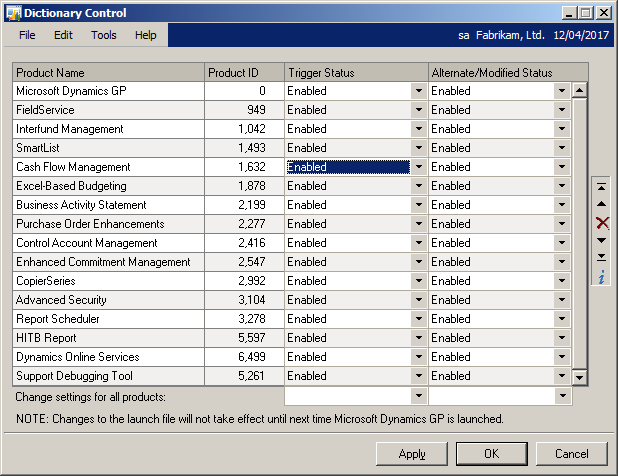Screen dimensions: 618x476
Task: Open Alternate/Modified Status dropdown for SmartList
Action: pyautogui.click(x=562, y=148)
